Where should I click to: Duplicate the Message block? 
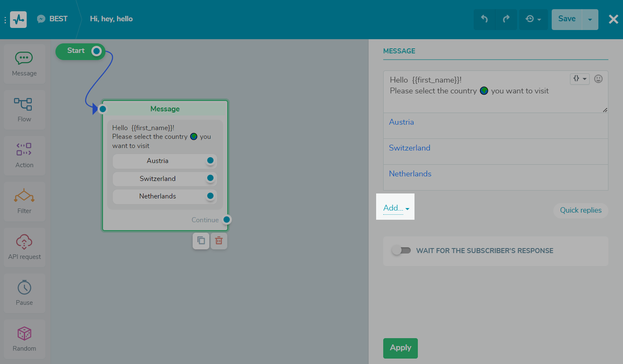click(x=201, y=241)
